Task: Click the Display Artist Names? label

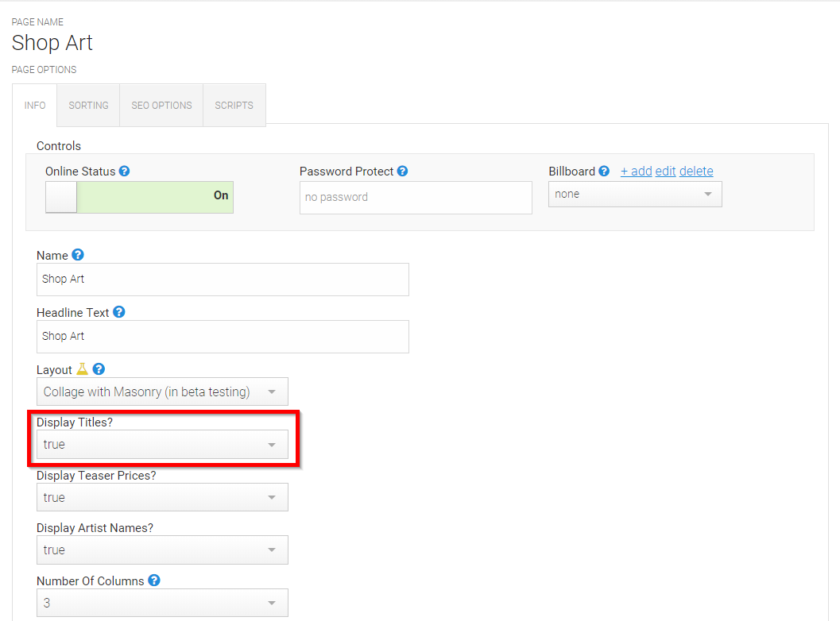Action: pos(95,528)
